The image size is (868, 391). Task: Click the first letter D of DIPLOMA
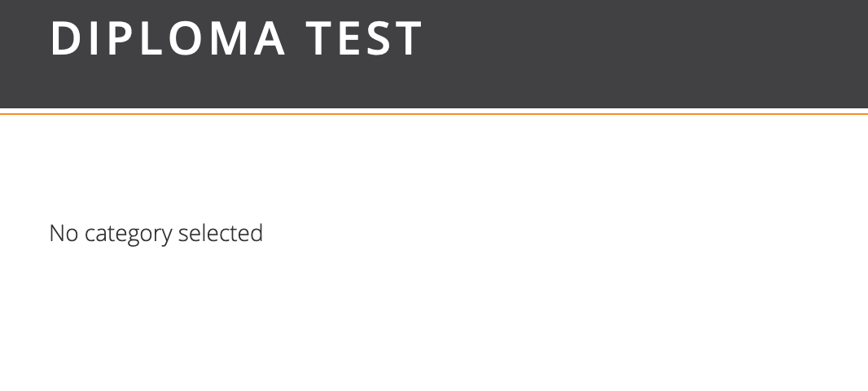point(65,38)
